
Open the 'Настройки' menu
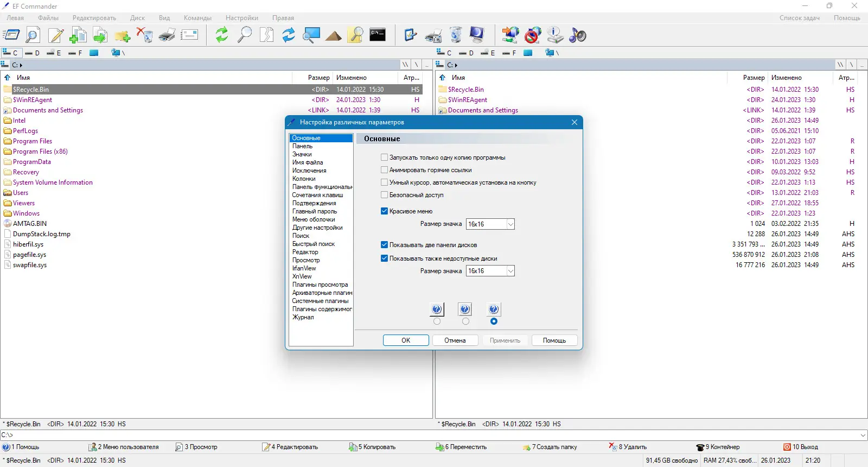pyautogui.click(x=242, y=18)
